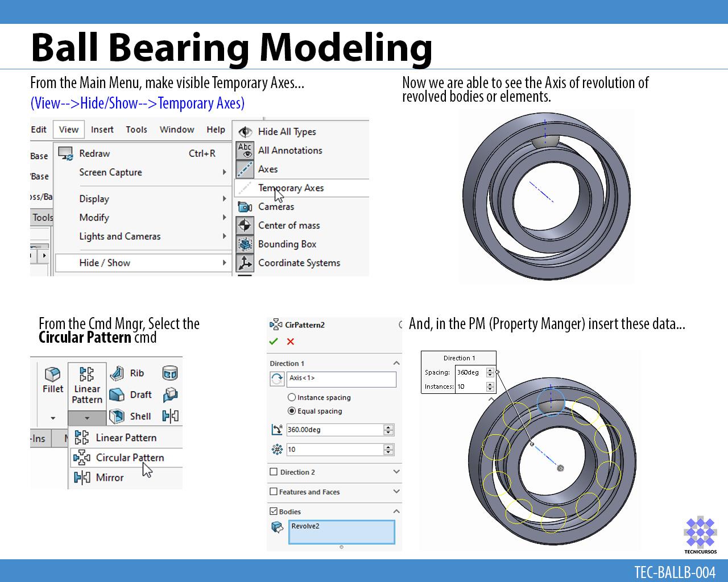Adjust the PM instances count stepper
Viewport: 728px width, 582px height.
[x=388, y=450]
